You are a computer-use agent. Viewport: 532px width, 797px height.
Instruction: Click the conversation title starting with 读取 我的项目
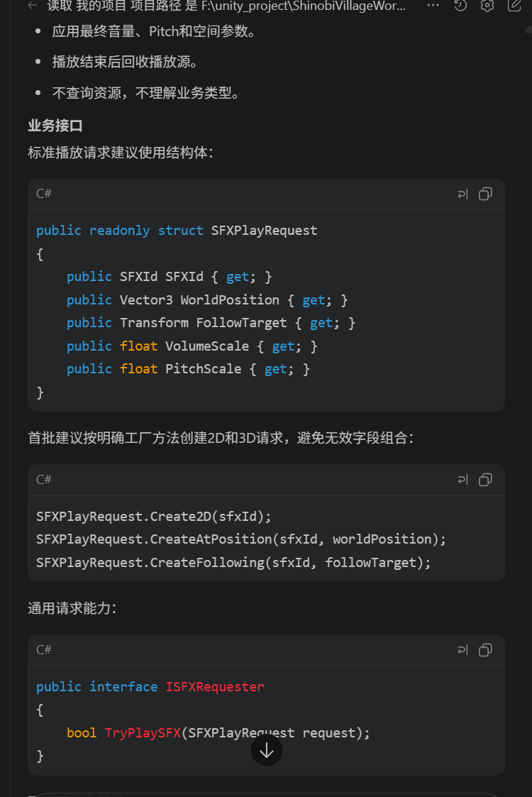pyautogui.click(x=226, y=6)
